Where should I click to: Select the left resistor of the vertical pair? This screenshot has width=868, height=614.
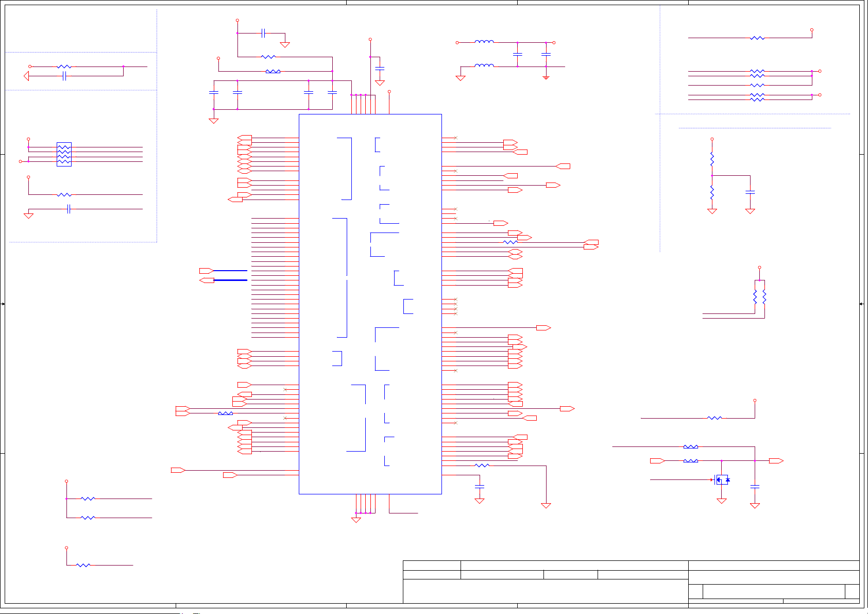click(755, 297)
